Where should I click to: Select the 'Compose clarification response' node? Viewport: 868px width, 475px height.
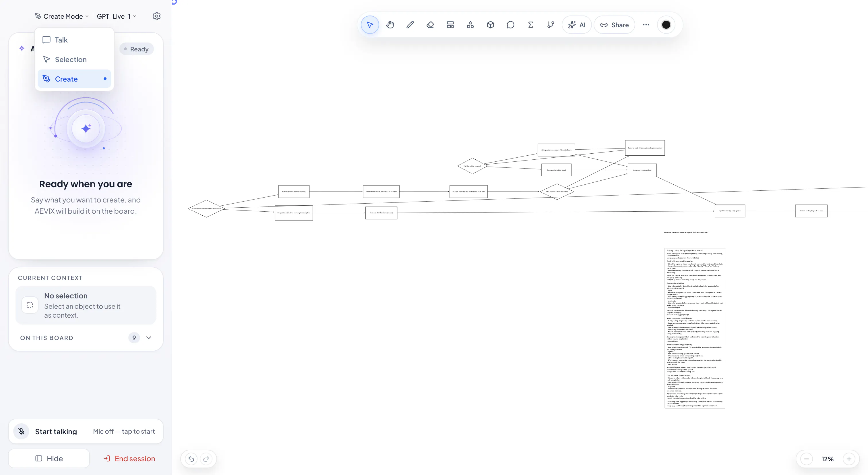click(381, 213)
